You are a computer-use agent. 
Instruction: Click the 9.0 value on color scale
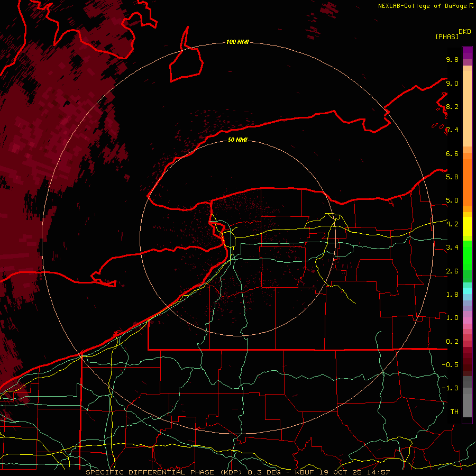pos(452,83)
